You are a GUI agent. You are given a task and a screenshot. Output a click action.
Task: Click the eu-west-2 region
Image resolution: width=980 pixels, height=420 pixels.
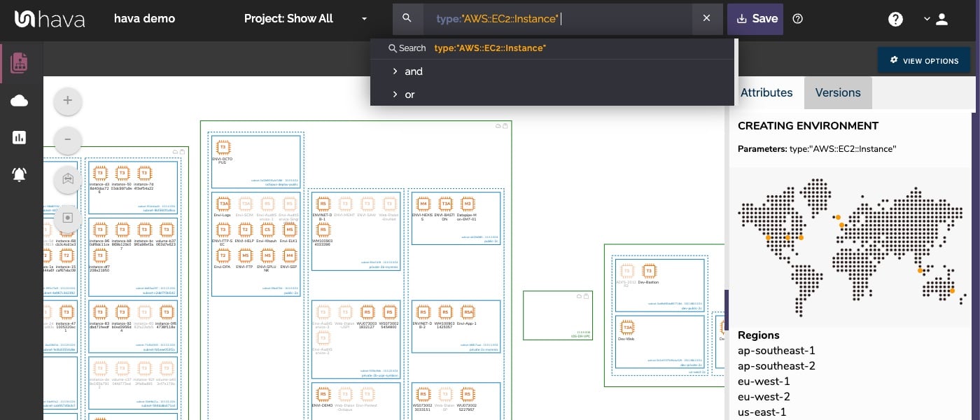[764, 397]
